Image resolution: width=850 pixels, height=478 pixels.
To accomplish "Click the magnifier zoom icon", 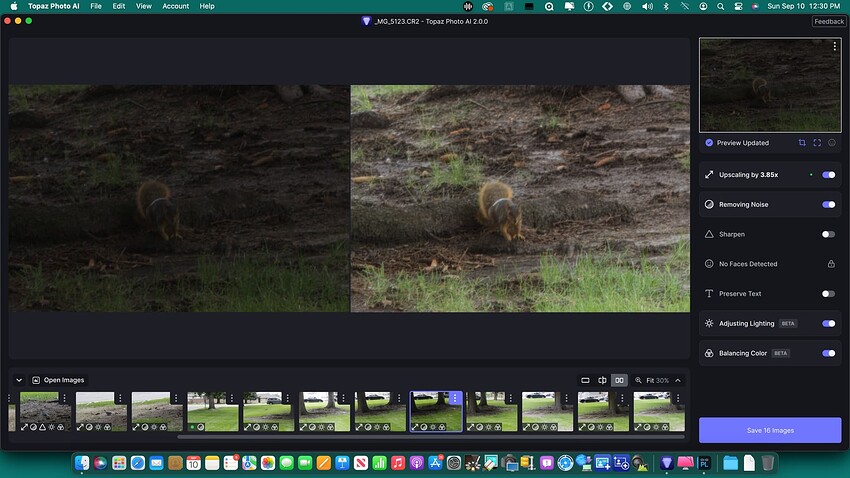I will tap(638, 380).
